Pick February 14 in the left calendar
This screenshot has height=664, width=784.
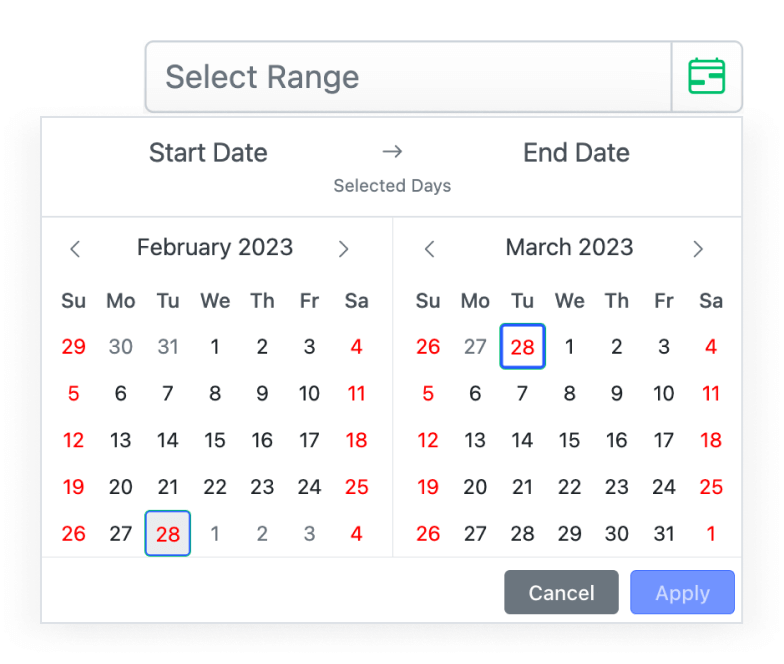tap(168, 440)
